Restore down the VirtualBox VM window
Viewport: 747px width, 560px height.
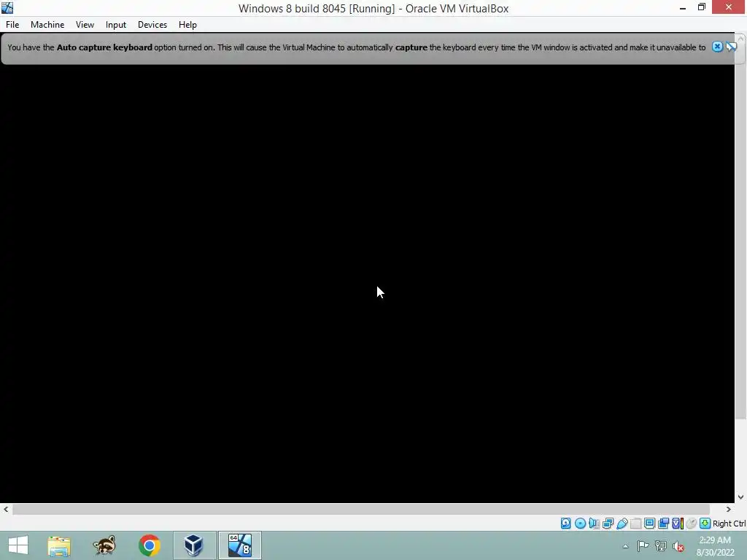click(x=701, y=7)
